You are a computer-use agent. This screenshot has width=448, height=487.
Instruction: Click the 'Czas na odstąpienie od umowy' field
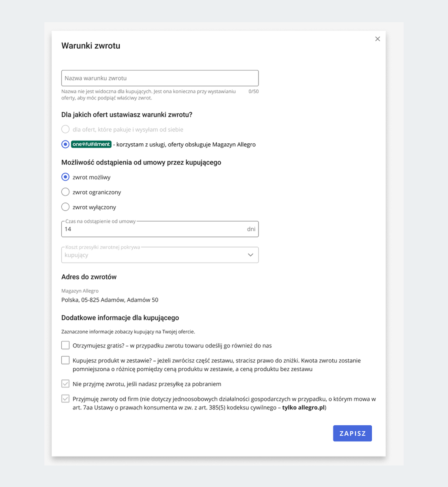(x=154, y=229)
